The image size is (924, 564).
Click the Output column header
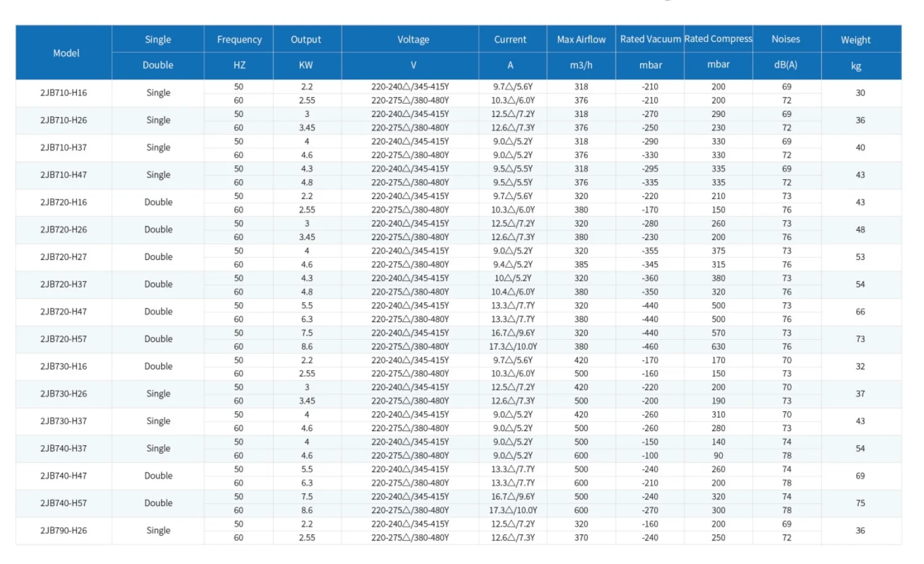(x=306, y=39)
